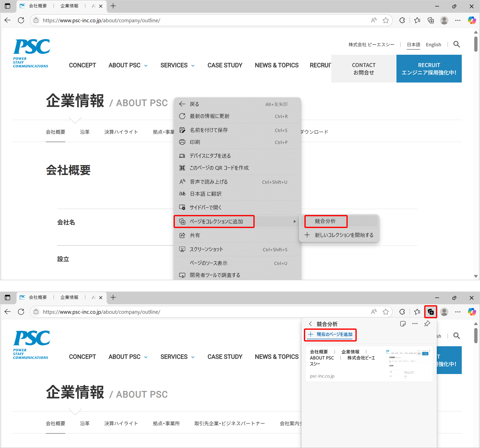480x448 pixels.
Task: Open more options (…) in 競合分析 panel
Action: (415, 324)
